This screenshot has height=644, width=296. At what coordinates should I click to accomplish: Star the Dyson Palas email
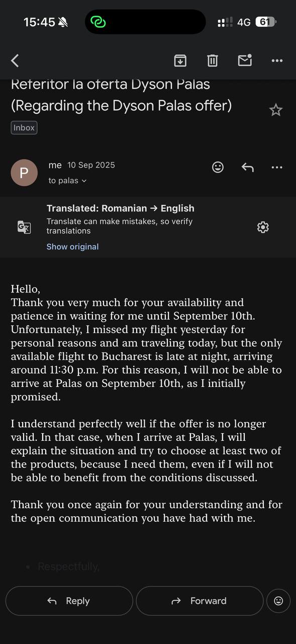tap(276, 109)
